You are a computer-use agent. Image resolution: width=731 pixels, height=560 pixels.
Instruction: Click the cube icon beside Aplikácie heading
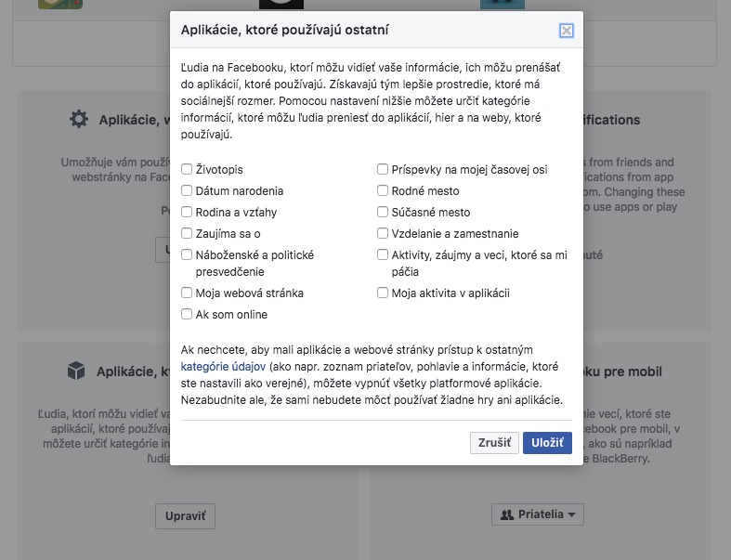76,371
